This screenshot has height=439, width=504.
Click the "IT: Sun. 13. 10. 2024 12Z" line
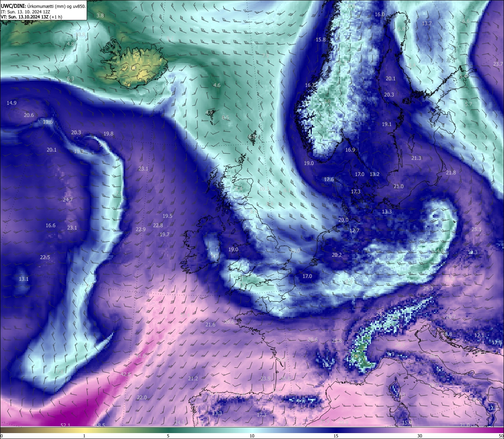[x=25, y=12]
